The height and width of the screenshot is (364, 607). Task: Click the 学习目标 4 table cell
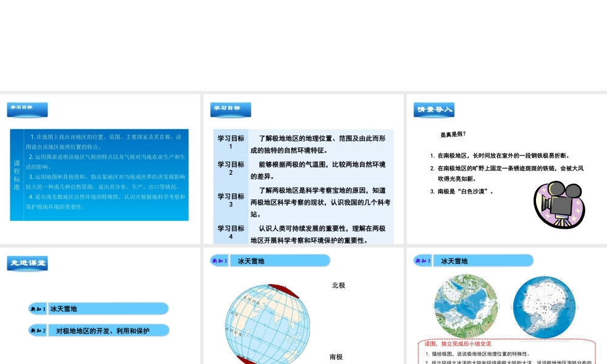coord(231,232)
